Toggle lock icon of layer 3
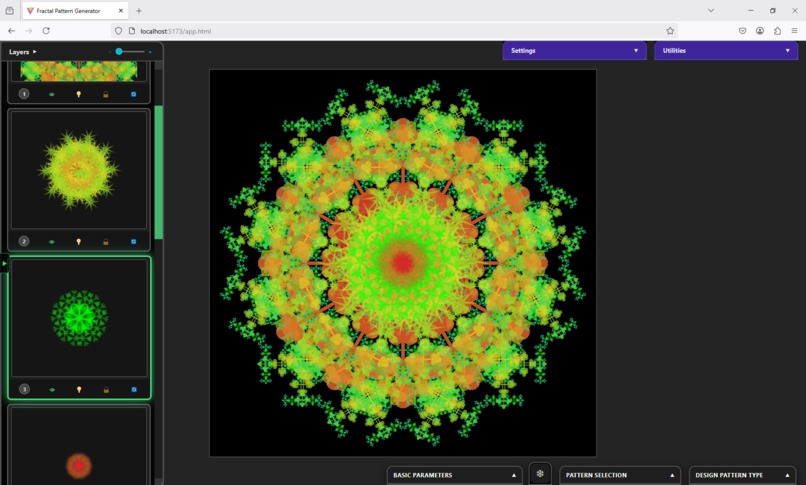Viewport: 806px width, 485px height. point(106,389)
